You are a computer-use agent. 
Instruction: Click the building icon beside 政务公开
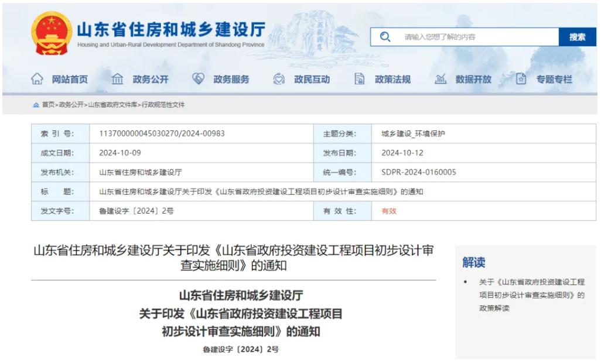point(118,79)
